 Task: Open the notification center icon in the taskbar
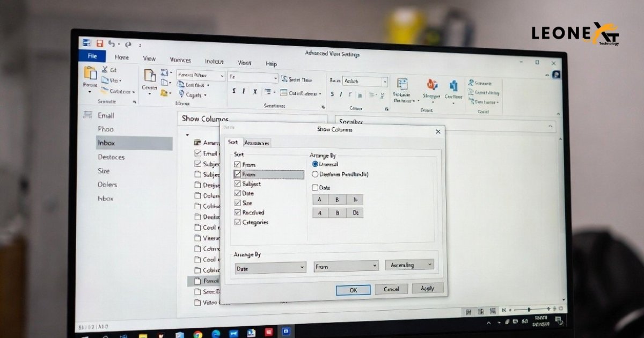560,321
